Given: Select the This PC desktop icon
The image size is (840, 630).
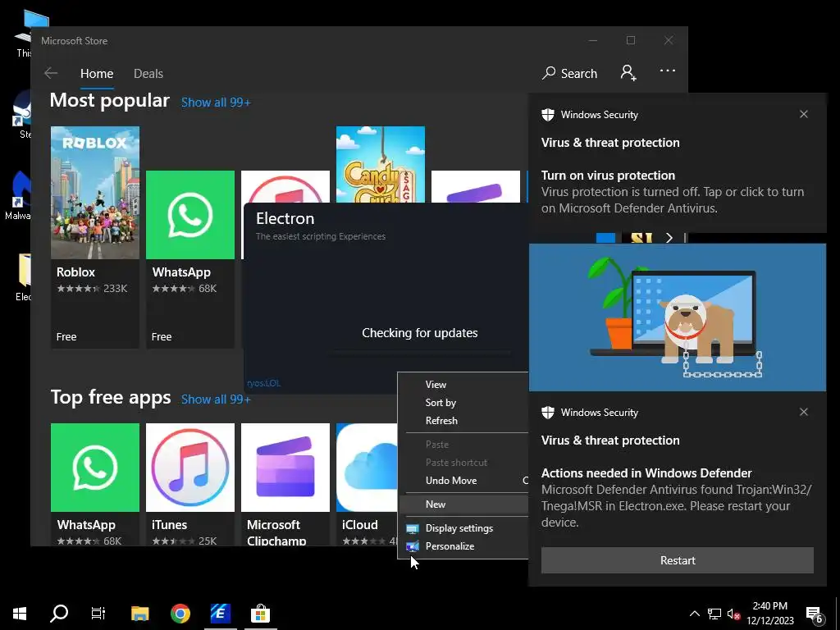Looking at the screenshot, I should [30, 34].
